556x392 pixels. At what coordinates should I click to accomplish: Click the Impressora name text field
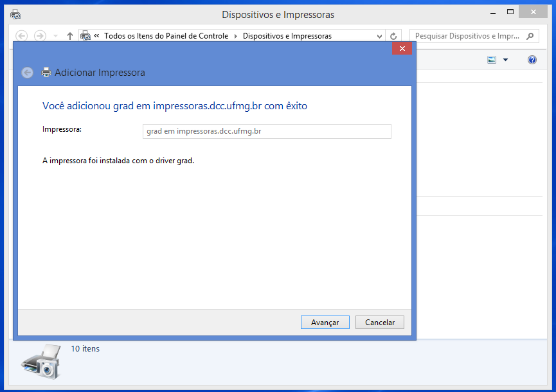tap(266, 131)
